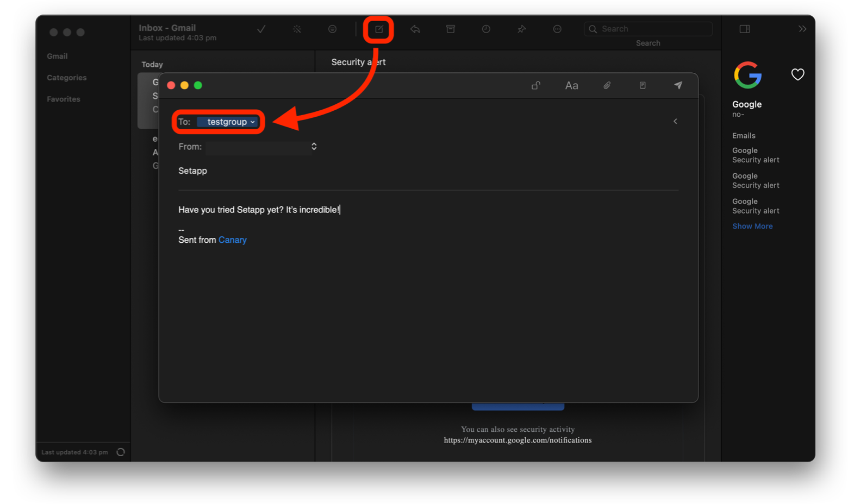Open the more options ellipsis menu
Screen dimensions: 848x504
(557, 29)
